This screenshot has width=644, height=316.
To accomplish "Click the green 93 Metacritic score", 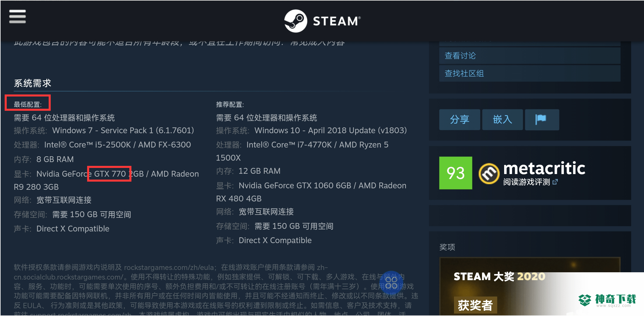I will pos(455,173).
